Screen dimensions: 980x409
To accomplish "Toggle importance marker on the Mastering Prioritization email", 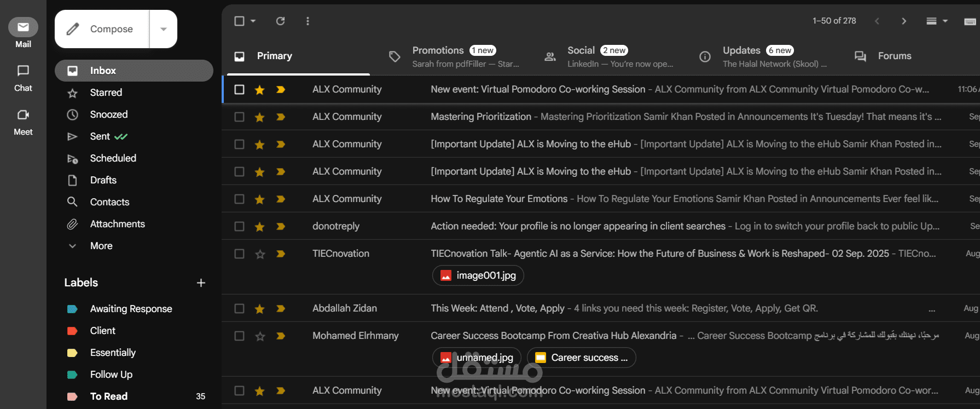I will click(x=281, y=117).
